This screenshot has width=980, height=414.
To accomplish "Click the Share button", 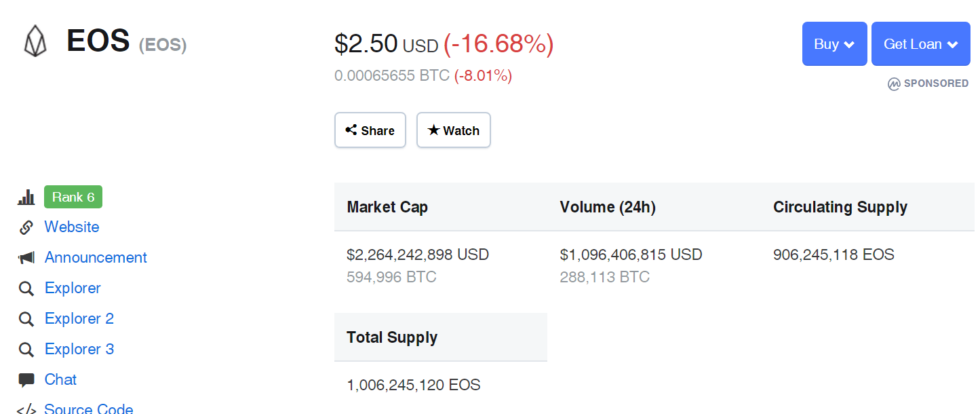I will tap(370, 130).
